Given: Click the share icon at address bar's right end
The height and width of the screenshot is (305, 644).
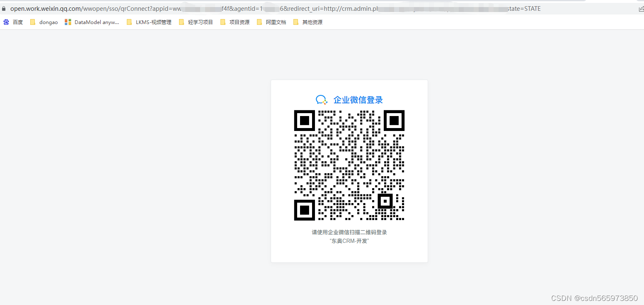Looking at the screenshot, I should pos(640,8).
